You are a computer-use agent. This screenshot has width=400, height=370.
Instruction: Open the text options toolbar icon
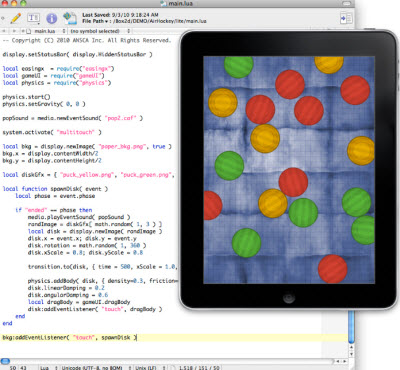(33, 18)
